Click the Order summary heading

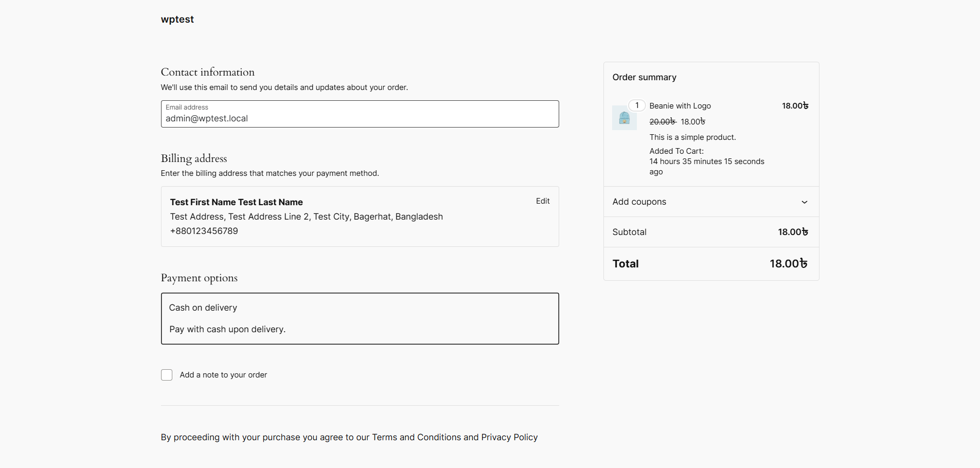pyautogui.click(x=644, y=77)
